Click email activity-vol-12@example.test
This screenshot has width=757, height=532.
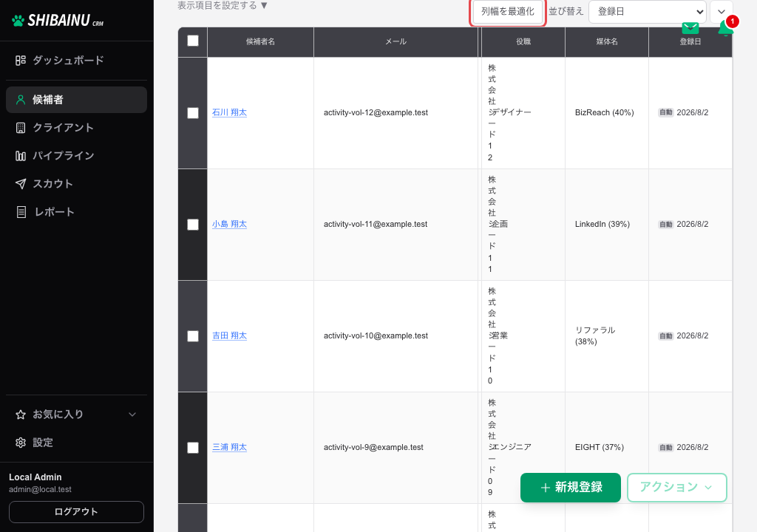point(376,112)
